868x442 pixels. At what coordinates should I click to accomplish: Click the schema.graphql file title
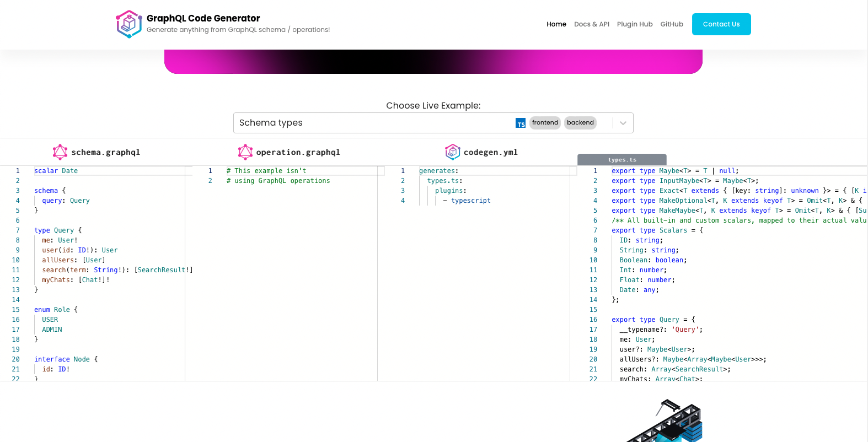tap(106, 152)
